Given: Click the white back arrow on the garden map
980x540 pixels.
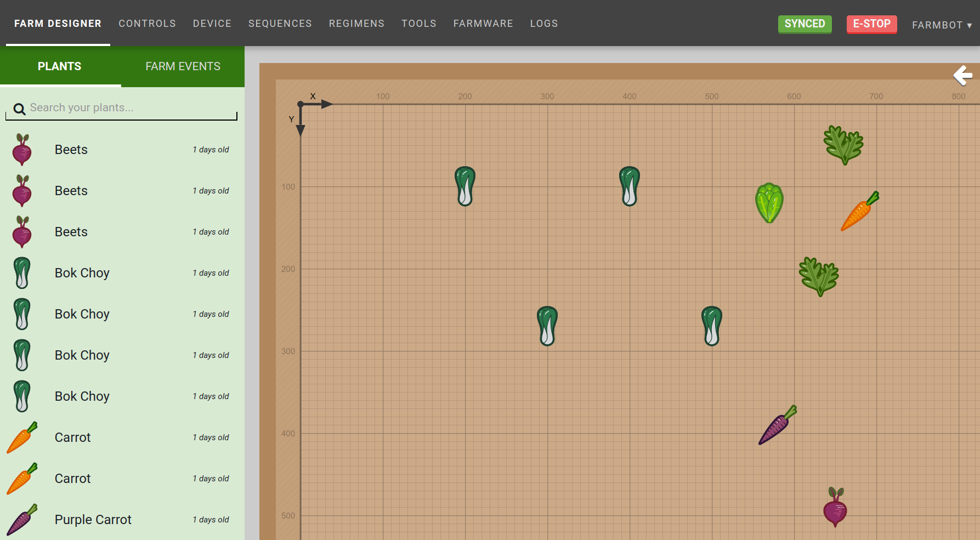Looking at the screenshot, I should point(962,76).
